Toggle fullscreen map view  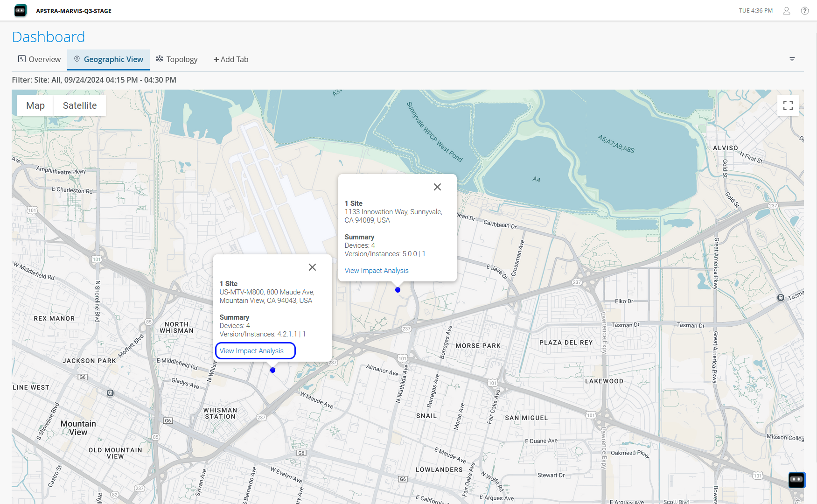click(788, 105)
